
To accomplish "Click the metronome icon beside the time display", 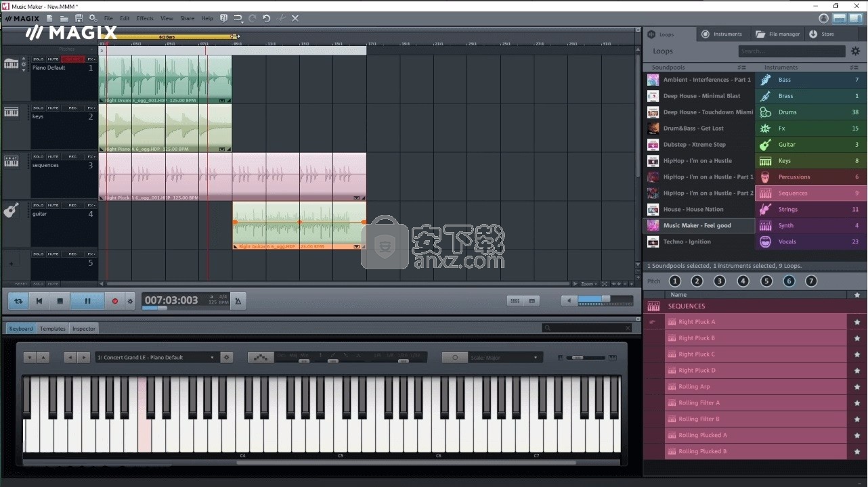I will (x=238, y=301).
